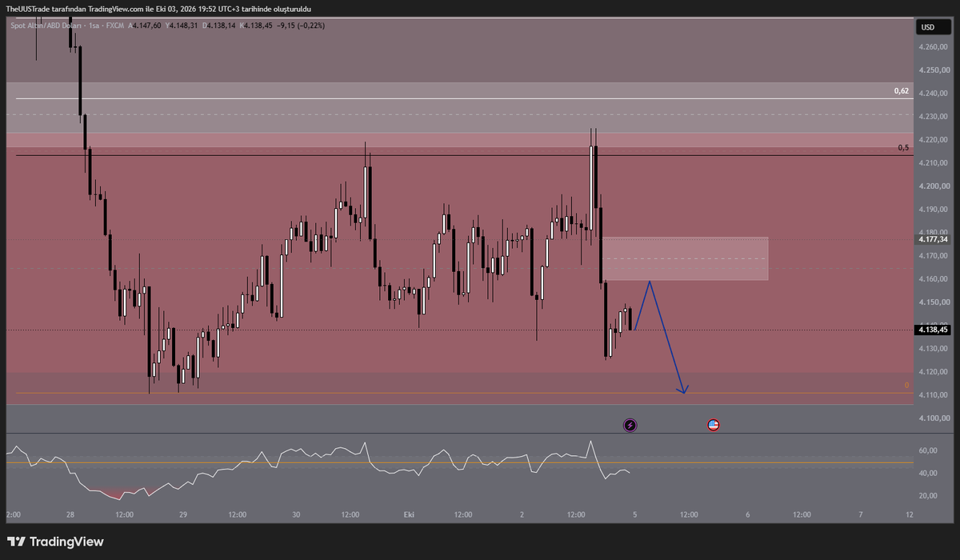Click the 6 date label on time axis
This screenshot has height=560, width=960.
coord(747,515)
